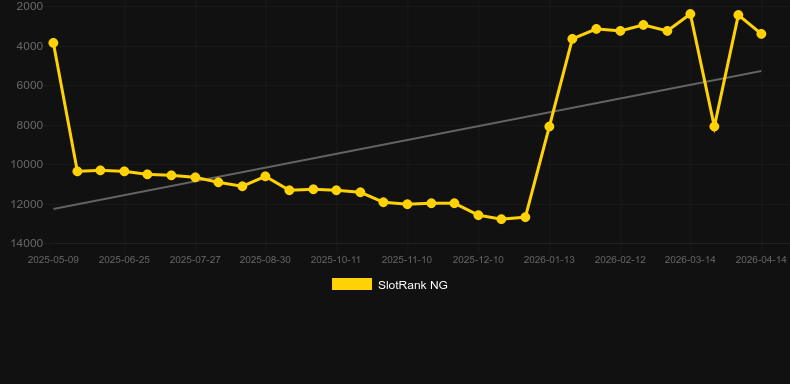
Task: Select the small peak point at 2025-08-30
Action: 266,176
